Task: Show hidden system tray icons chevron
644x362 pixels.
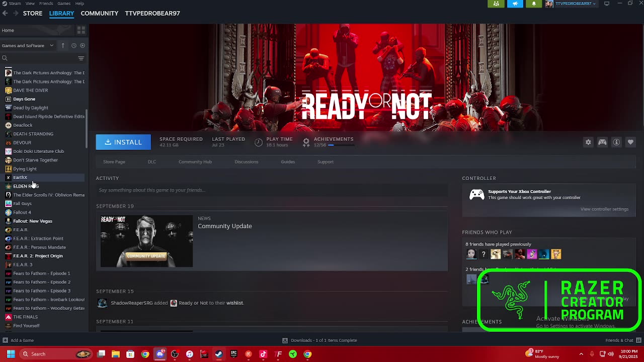Action: coord(581,354)
